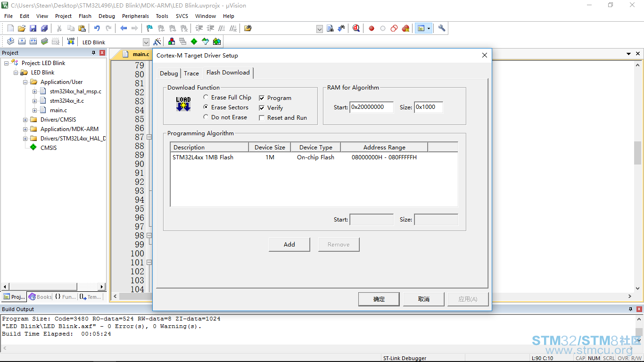Screen dimensions: 644x362
Task: Open the window layout dropdown arrow
Action: (429, 28)
